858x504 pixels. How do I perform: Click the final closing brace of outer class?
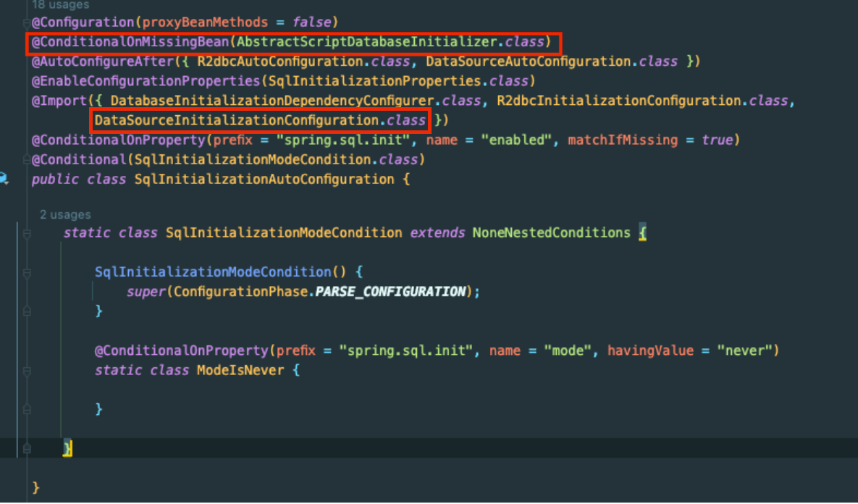pyautogui.click(x=35, y=487)
